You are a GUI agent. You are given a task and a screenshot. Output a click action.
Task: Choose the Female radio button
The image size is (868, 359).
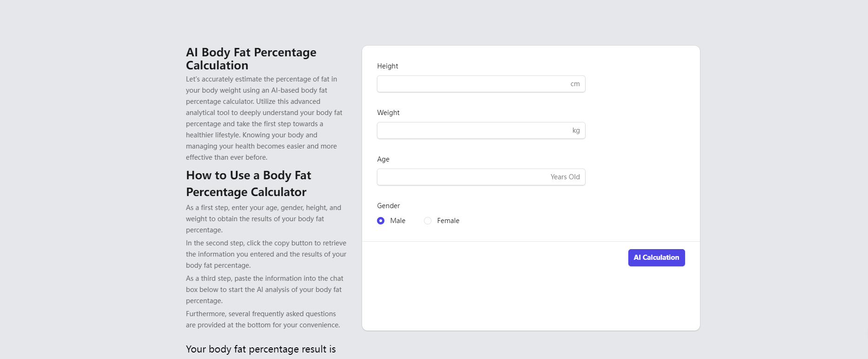tap(428, 221)
